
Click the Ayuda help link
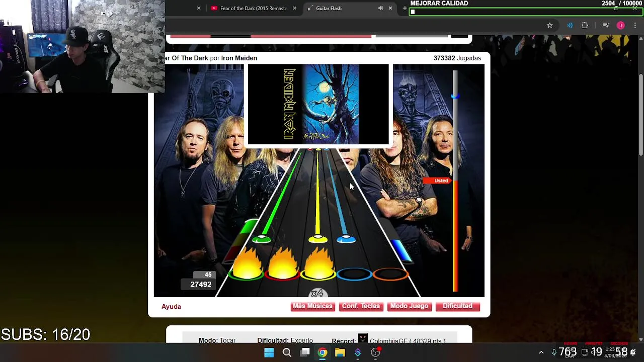(171, 306)
